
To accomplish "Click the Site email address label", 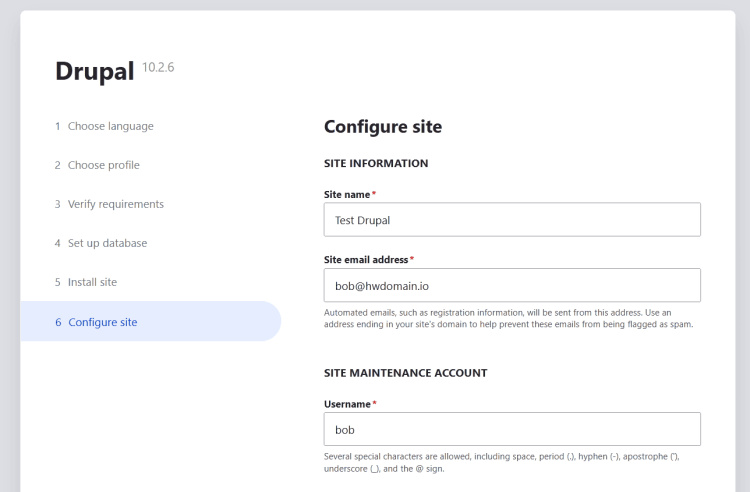I will (366, 259).
